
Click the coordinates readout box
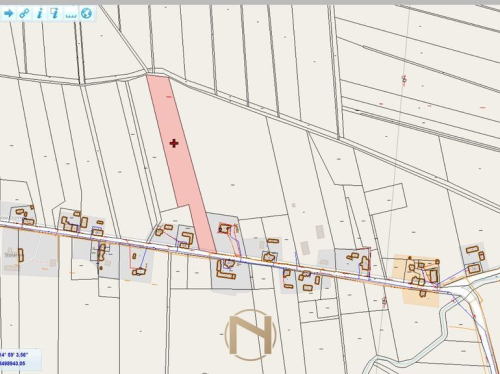pos(20,359)
